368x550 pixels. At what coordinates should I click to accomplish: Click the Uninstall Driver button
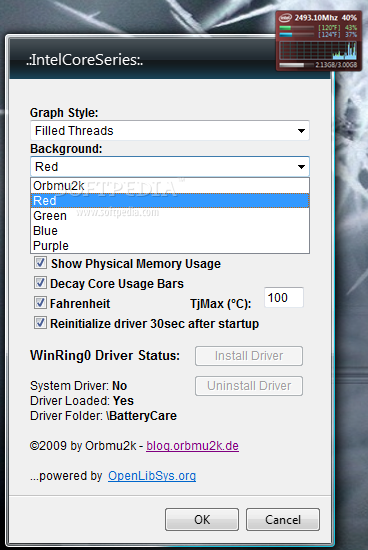pos(249,386)
